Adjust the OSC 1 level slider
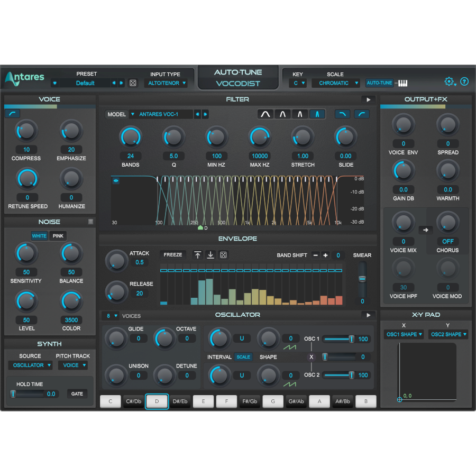 pyautogui.click(x=339, y=339)
